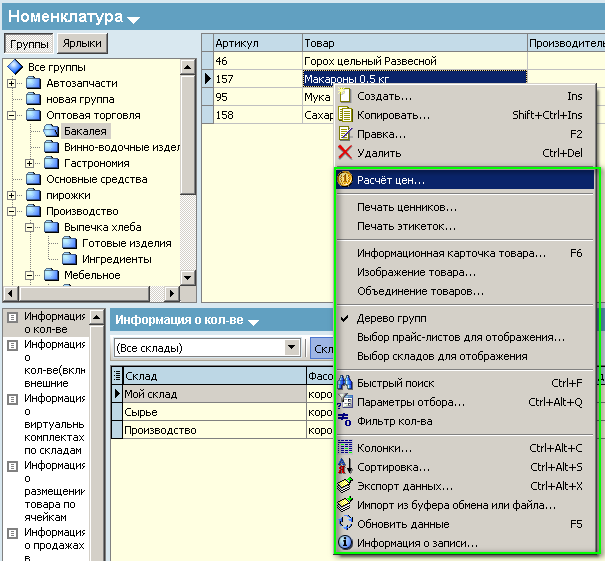This screenshot has height=561, width=605.
Task: Click the Обновить данные refresh icon
Action: coord(345,524)
